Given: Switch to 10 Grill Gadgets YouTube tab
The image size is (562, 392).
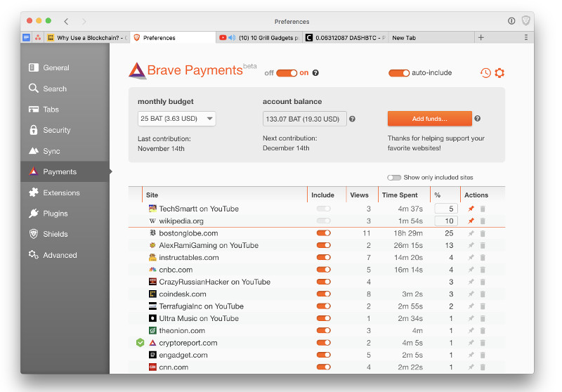Looking at the screenshot, I should pyautogui.click(x=259, y=38).
